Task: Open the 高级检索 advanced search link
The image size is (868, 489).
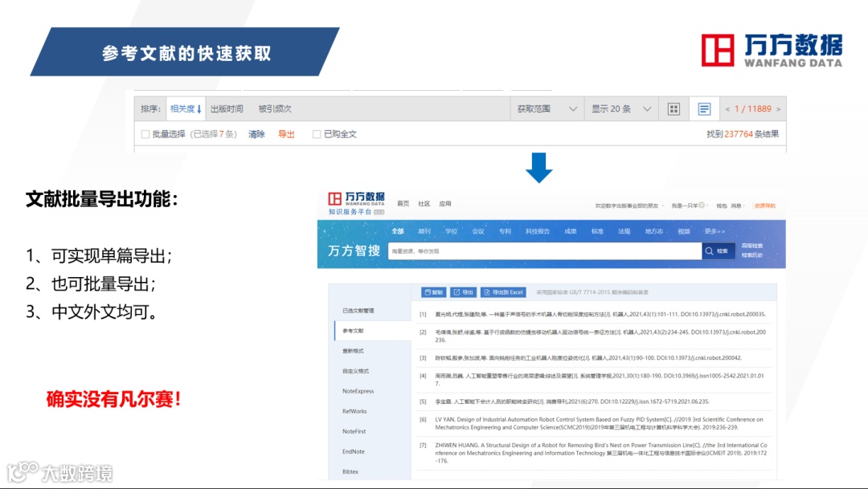Action: point(751,246)
